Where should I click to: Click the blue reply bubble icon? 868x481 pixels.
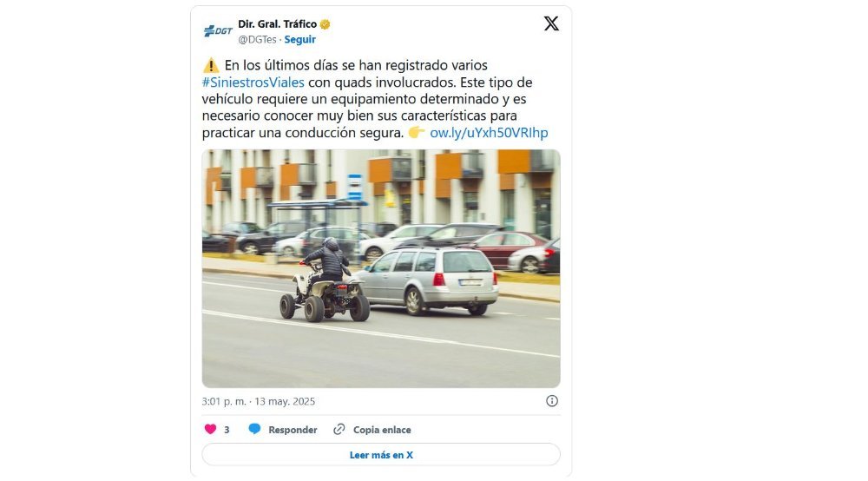[254, 429]
